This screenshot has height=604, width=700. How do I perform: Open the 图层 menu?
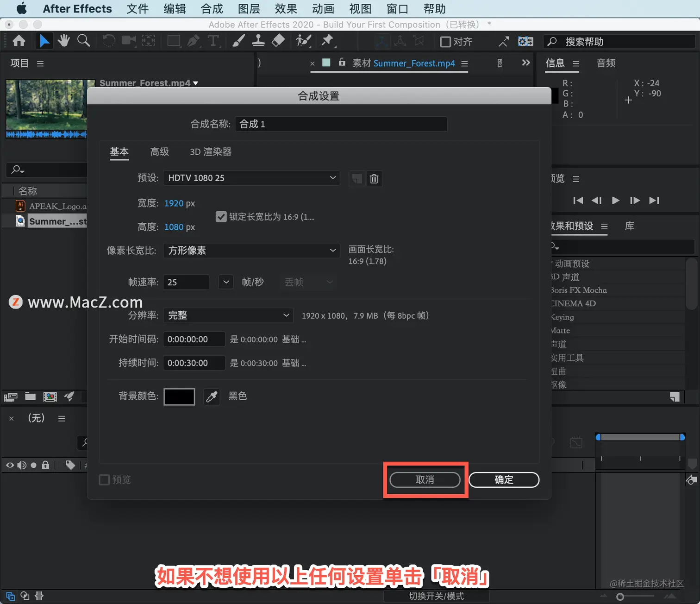click(x=249, y=9)
